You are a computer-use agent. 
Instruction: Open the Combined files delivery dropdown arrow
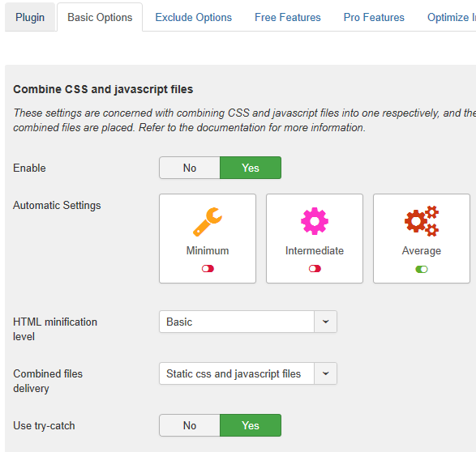pos(325,373)
